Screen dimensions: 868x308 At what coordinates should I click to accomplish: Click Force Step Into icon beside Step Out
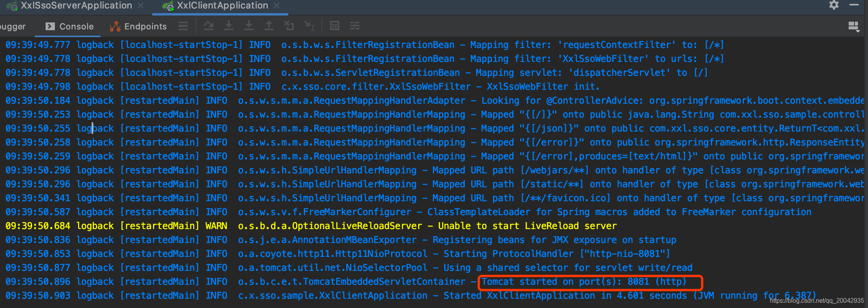pyautogui.click(x=249, y=26)
